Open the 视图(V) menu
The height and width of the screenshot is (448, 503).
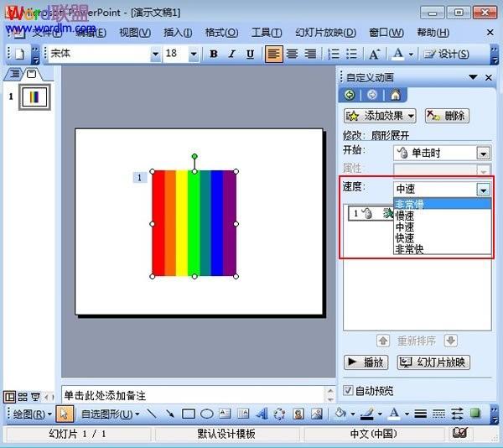click(x=135, y=33)
